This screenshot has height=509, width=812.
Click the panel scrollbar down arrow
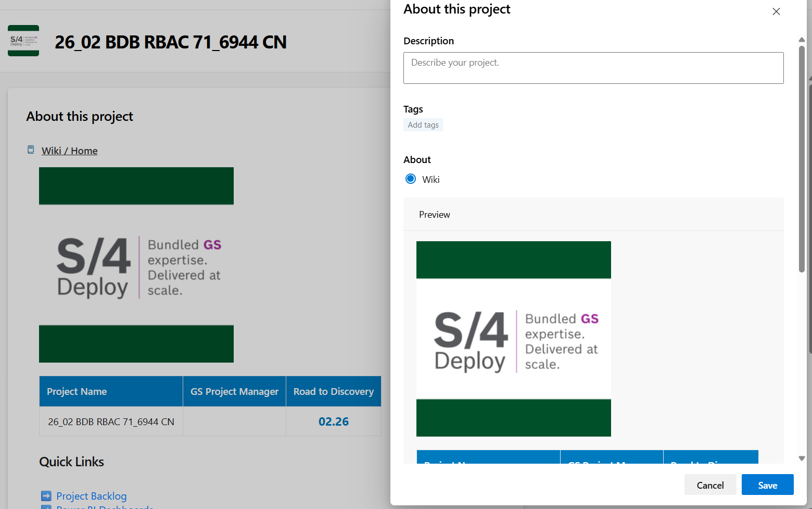point(802,458)
